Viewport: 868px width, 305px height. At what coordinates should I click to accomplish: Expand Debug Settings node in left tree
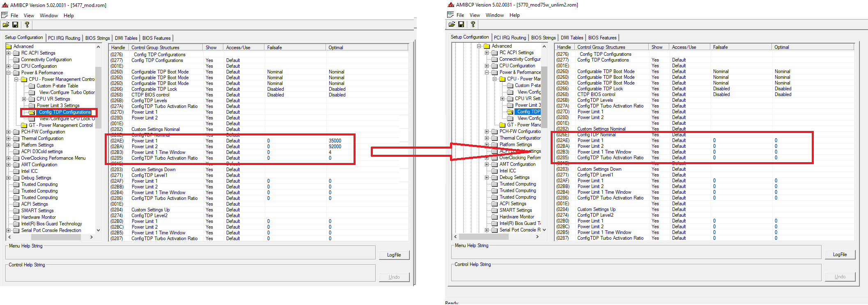[x=9, y=178]
